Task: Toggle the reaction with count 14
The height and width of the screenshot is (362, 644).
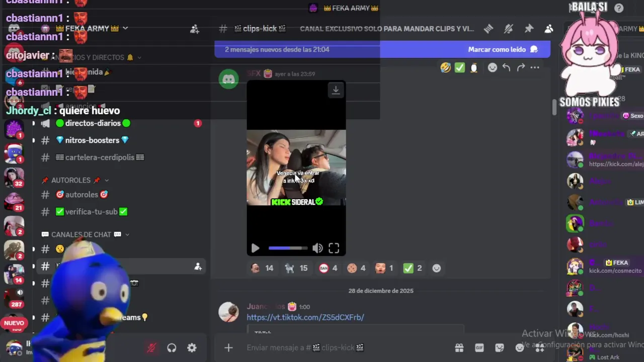Action: pyautogui.click(x=262, y=268)
